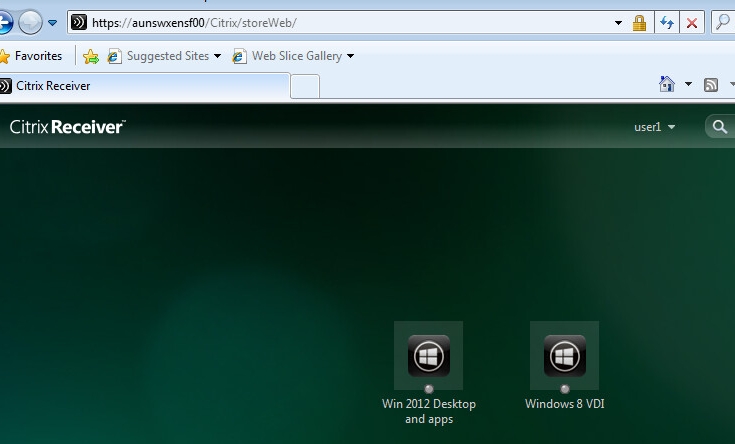735x444 pixels.
Task: Expand the Suggested Sites dropdown arrow
Action: [218, 56]
